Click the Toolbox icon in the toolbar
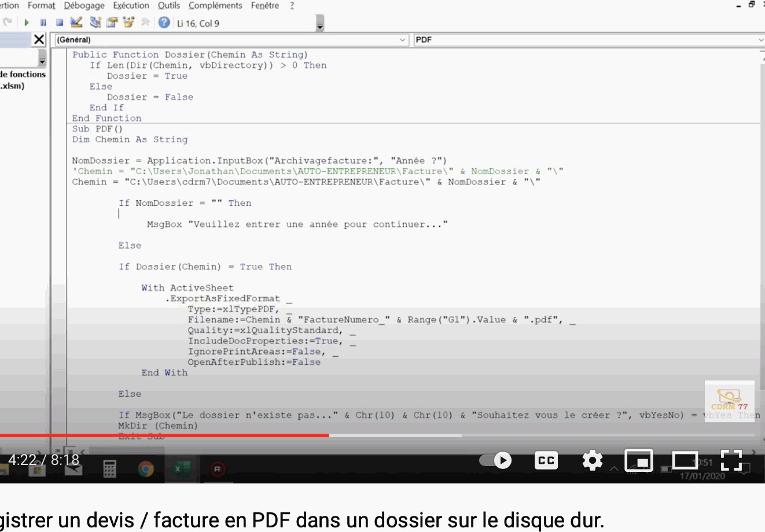The width and height of the screenshot is (765, 532). 145,23
